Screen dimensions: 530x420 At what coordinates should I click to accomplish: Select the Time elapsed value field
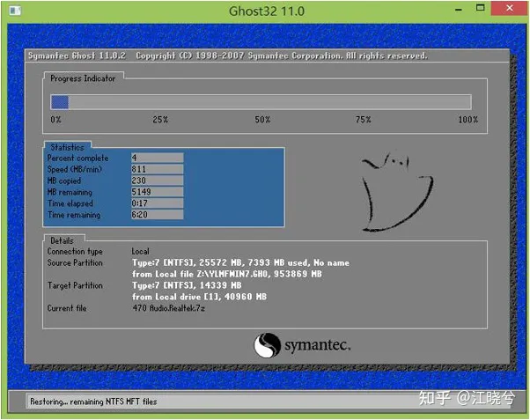157,203
